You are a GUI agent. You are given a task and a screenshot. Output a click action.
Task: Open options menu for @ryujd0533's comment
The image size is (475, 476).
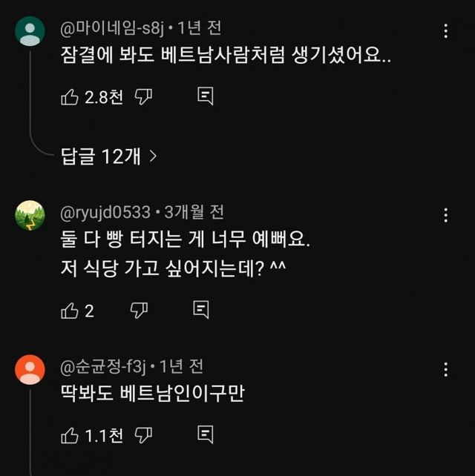[445, 215]
